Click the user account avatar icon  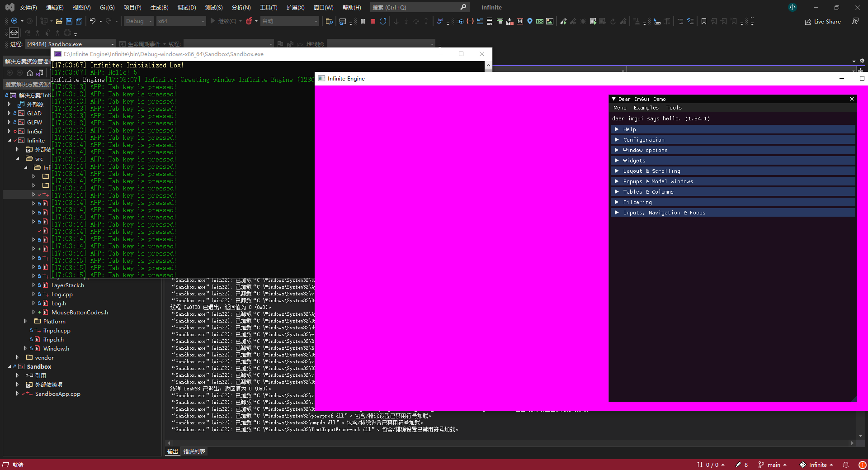point(793,7)
